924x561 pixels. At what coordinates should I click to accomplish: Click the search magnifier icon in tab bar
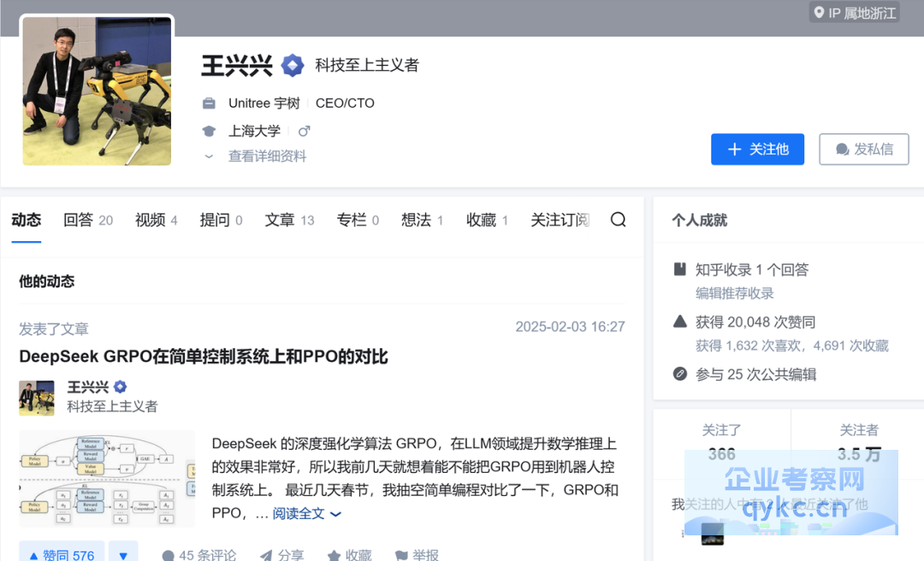tap(618, 220)
